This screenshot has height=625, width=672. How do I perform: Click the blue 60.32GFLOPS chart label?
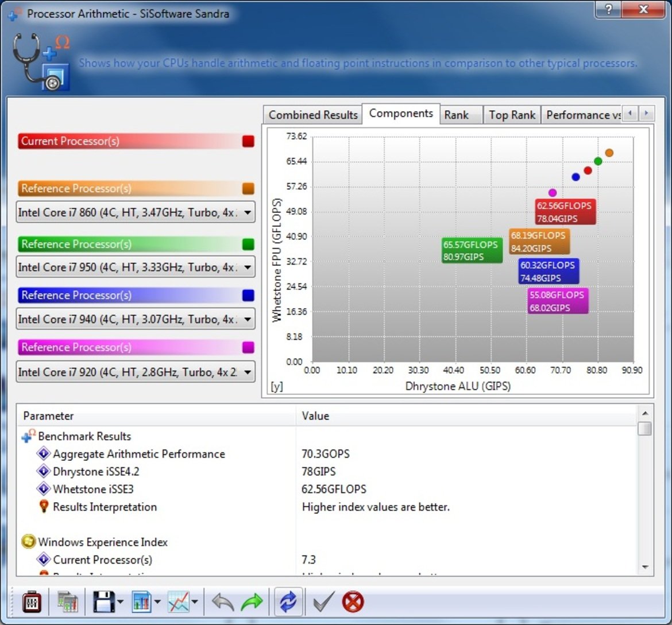pos(549,271)
